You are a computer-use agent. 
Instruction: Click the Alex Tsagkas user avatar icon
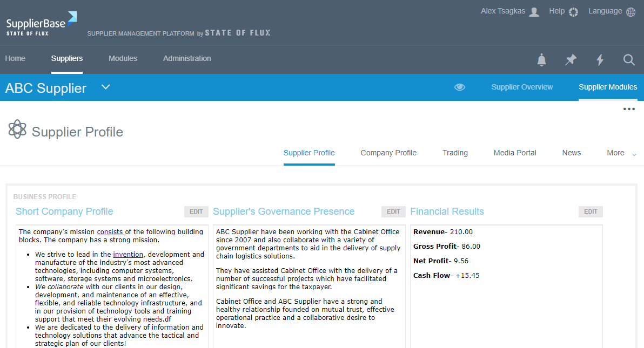(x=534, y=11)
